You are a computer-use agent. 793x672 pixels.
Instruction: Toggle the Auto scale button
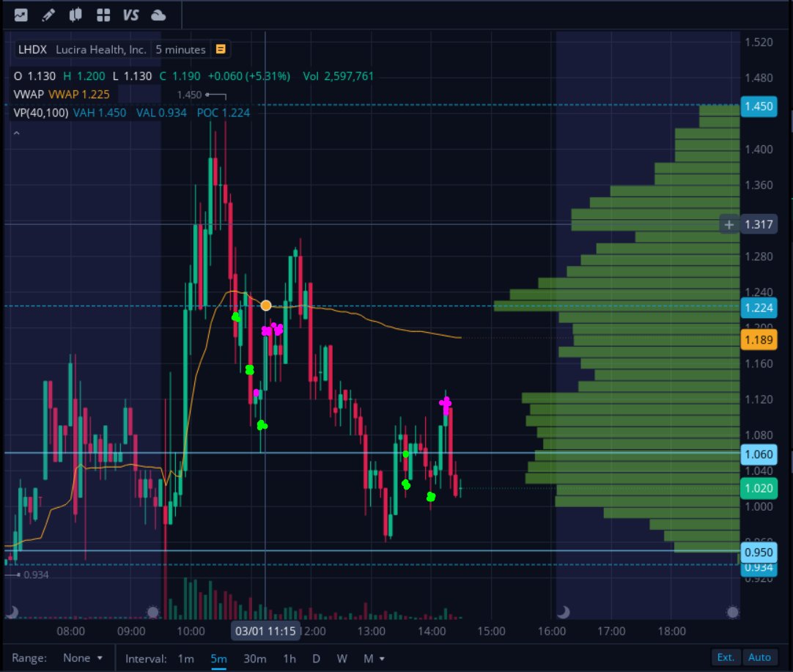759,657
